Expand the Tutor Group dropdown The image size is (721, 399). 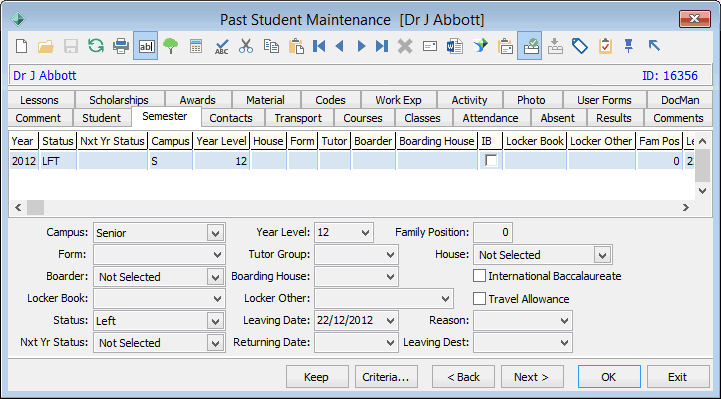click(x=390, y=255)
